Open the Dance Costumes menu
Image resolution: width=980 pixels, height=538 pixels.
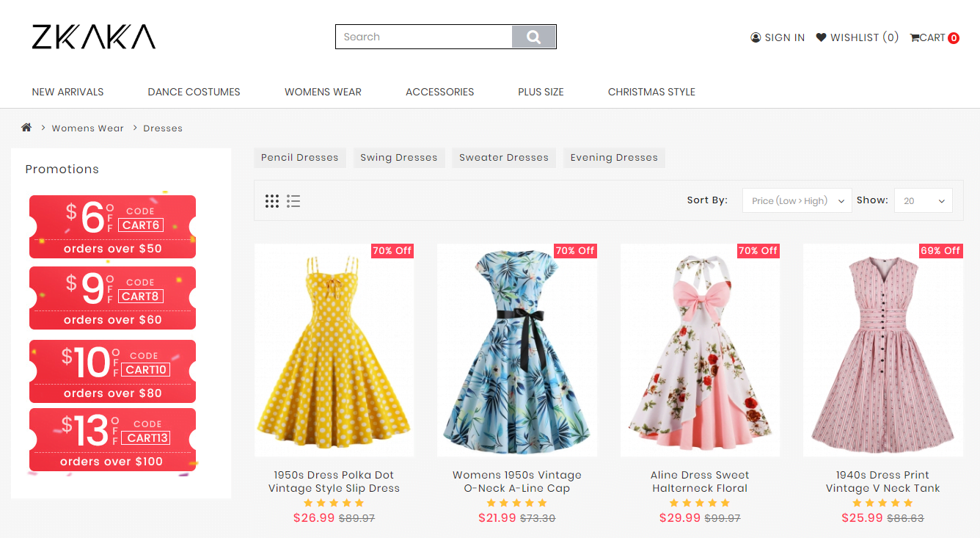194,92
